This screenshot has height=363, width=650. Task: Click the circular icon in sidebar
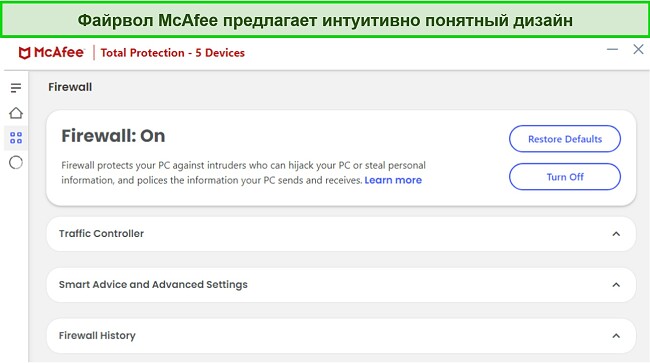point(16,162)
